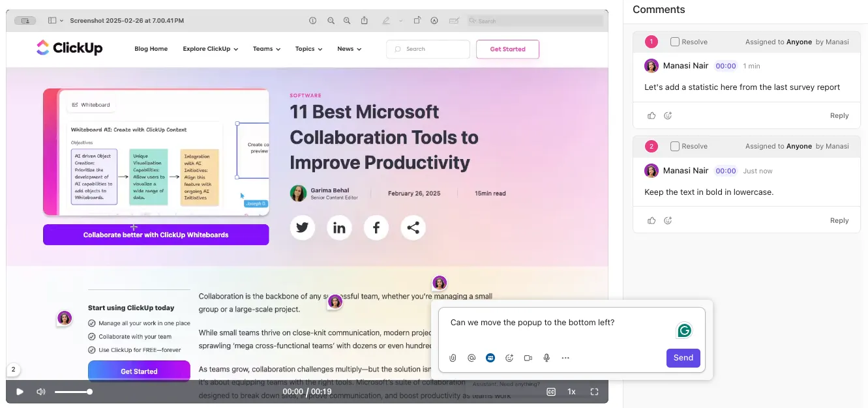Screen dimensions: 868x408
Task: Add reaction to the lowercase text comment
Action: click(x=668, y=220)
